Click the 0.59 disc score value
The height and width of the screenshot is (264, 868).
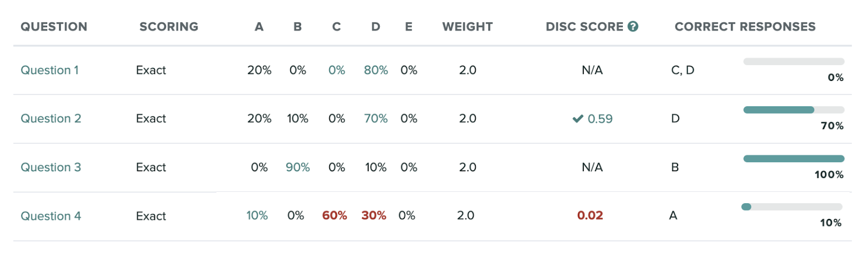[x=600, y=119]
